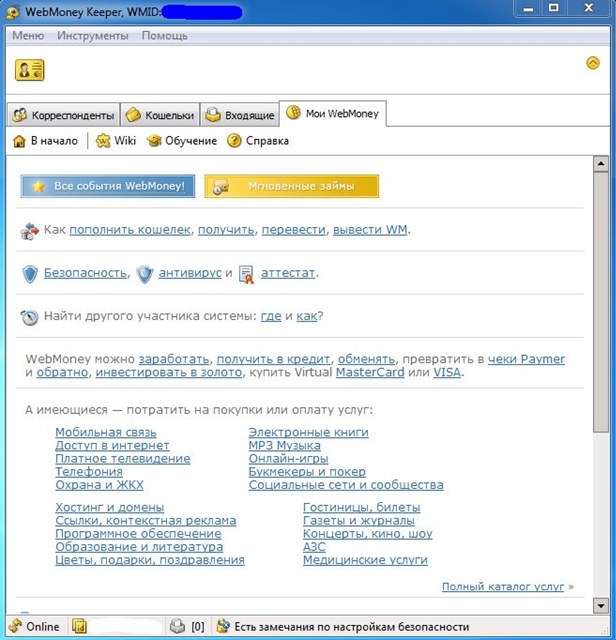Click the compass icon beside Найти другого участника
The image size is (616, 640).
pos(29,317)
